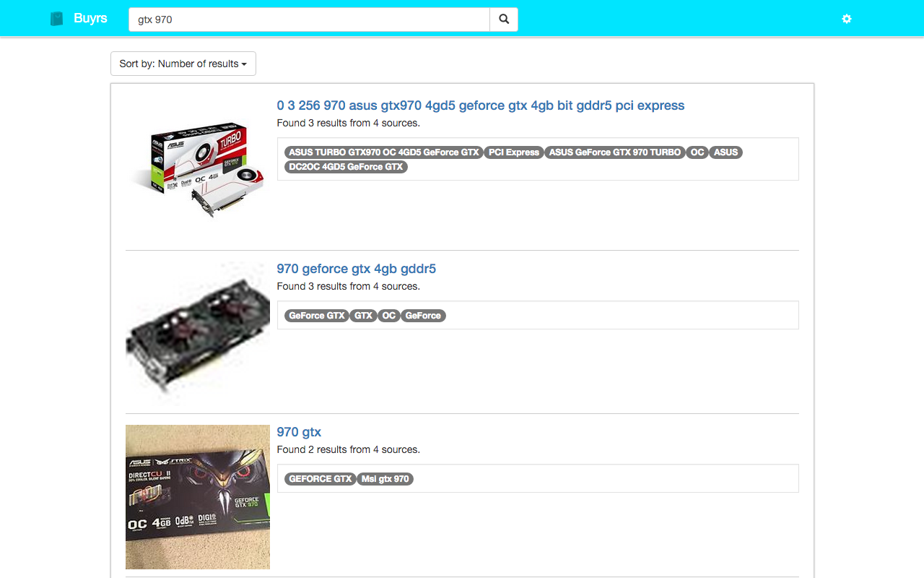Click the ASUS GeForce GTX 970 TURBO tag
The width and height of the screenshot is (924, 578).
pos(615,152)
